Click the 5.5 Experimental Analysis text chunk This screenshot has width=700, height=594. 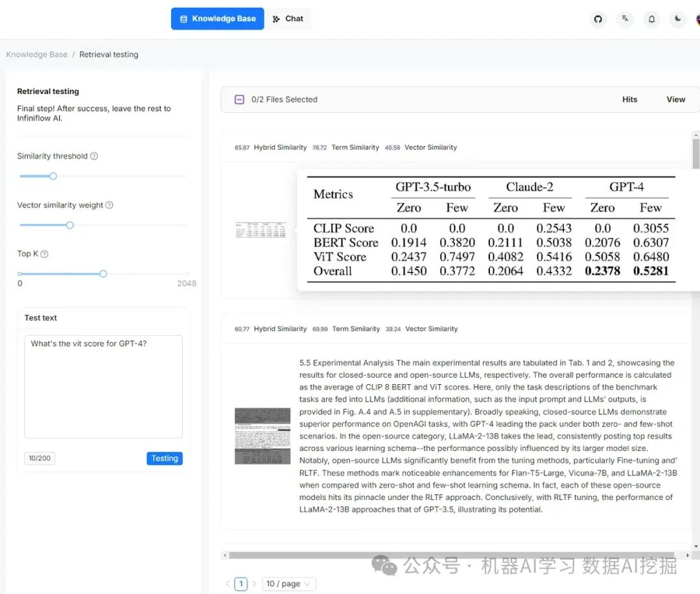pos(488,436)
